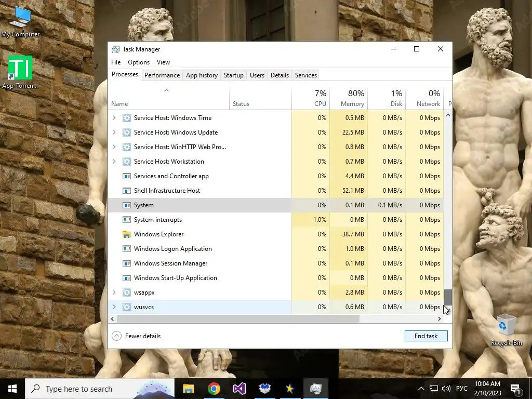532x399 pixels.
Task: Click the horizontal scrollbar right arrow
Action: [x=440, y=319]
